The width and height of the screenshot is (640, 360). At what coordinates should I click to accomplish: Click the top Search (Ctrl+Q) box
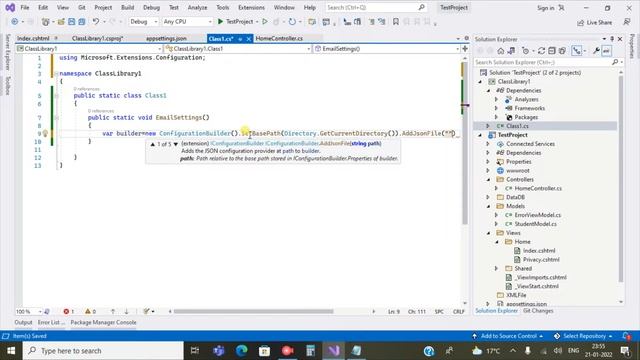[376, 8]
